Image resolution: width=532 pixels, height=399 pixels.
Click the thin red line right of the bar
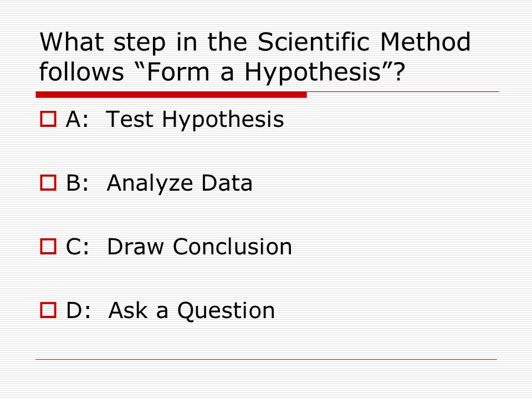click(x=403, y=91)
